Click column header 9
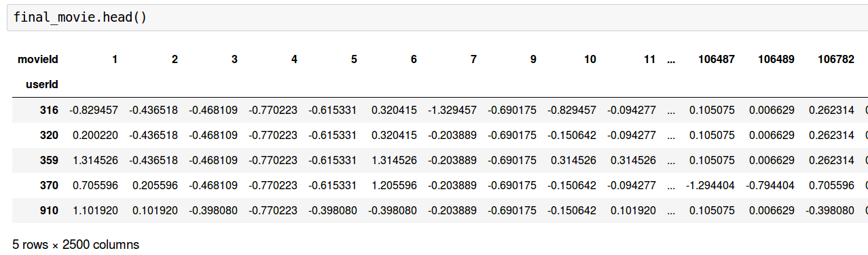This screenshot has height=255, width=868. [x=533, y=60]
